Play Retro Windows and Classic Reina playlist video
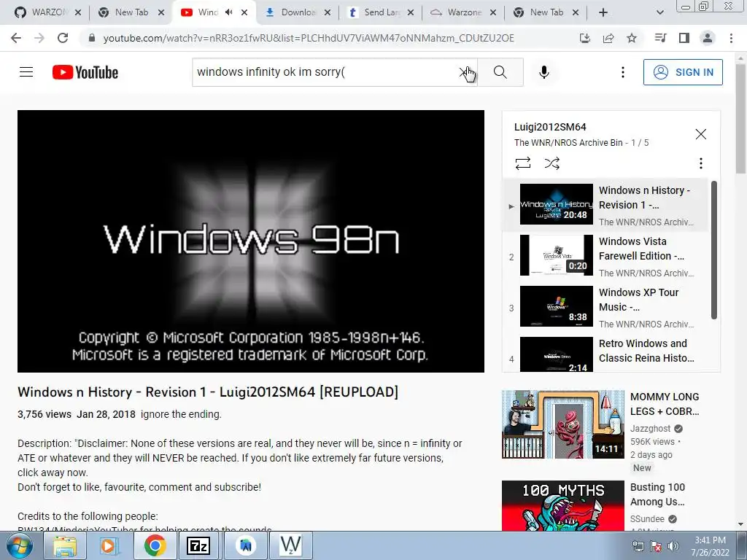Viewport: 747px width, 560px height. 605,354
